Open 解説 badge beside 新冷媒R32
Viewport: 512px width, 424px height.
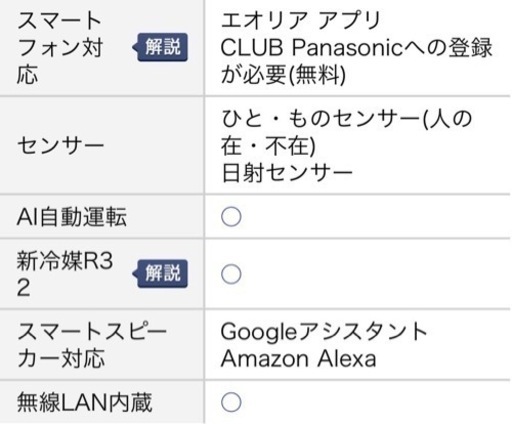pos(161,273)
